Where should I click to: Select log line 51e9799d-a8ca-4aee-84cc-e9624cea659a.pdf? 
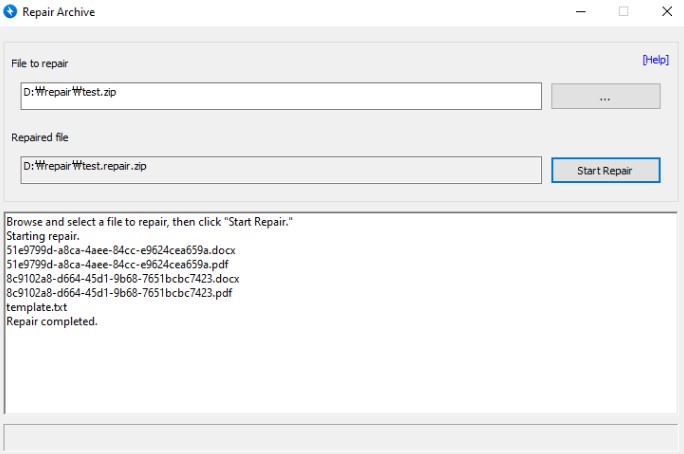(117, 265)
